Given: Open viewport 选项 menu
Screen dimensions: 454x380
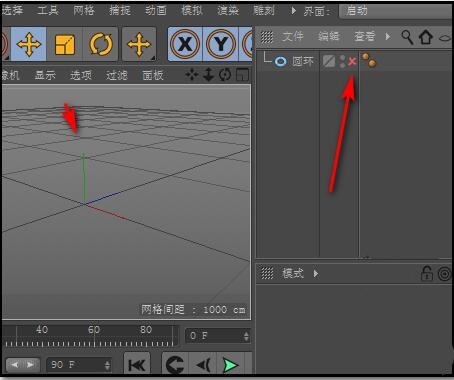Looking at the screenshot, I should pyautogui.click(x=81, y=75).
